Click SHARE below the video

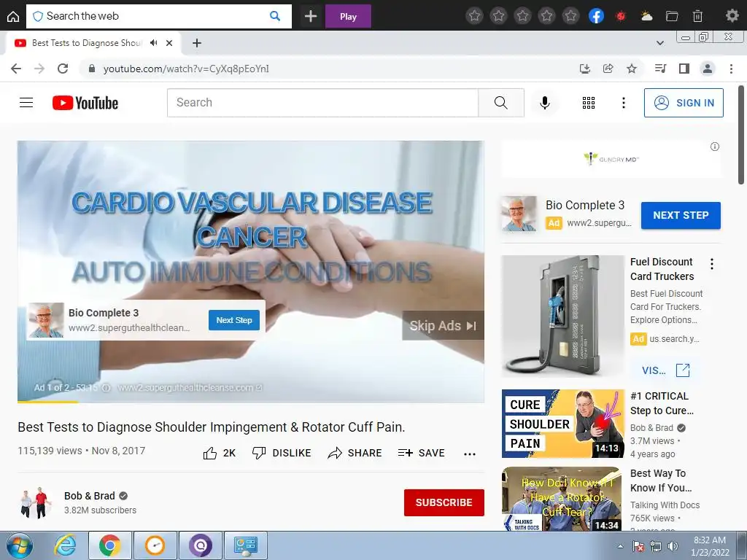point(355,453)
